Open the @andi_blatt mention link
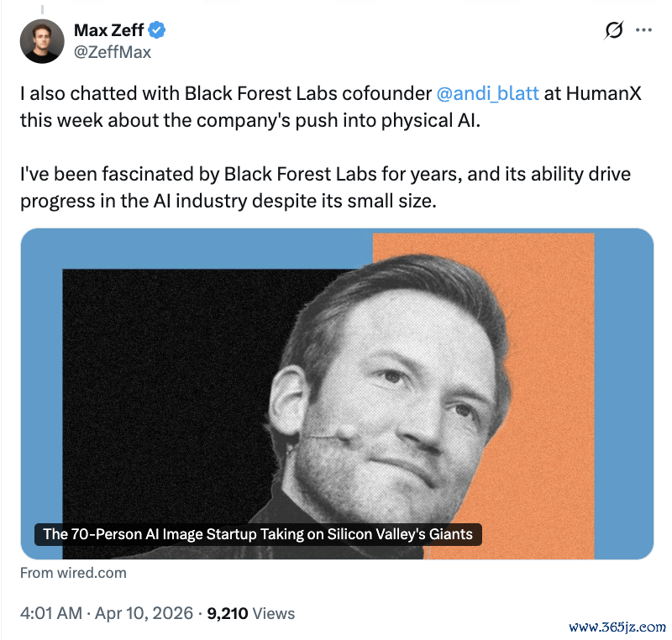Image resolution: width=672 pixels, height=640 pixels. [x=487, y=93]
